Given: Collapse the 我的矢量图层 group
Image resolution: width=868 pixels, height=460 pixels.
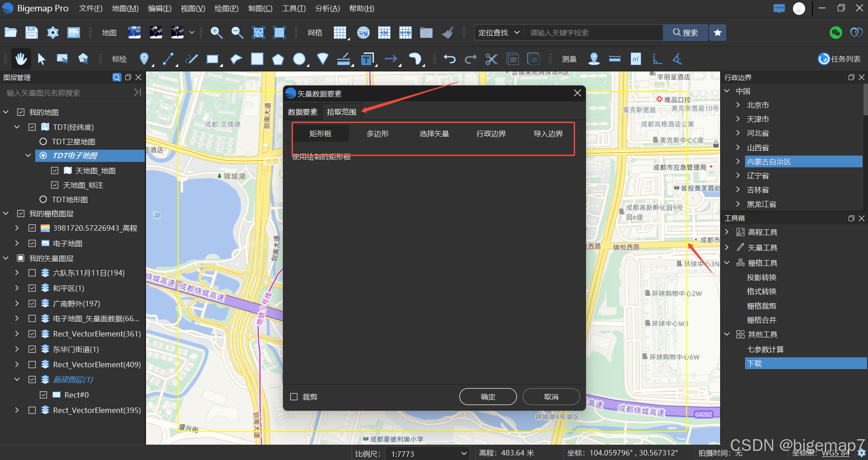Looking at the screenshot, I should (x=6, y=258).
